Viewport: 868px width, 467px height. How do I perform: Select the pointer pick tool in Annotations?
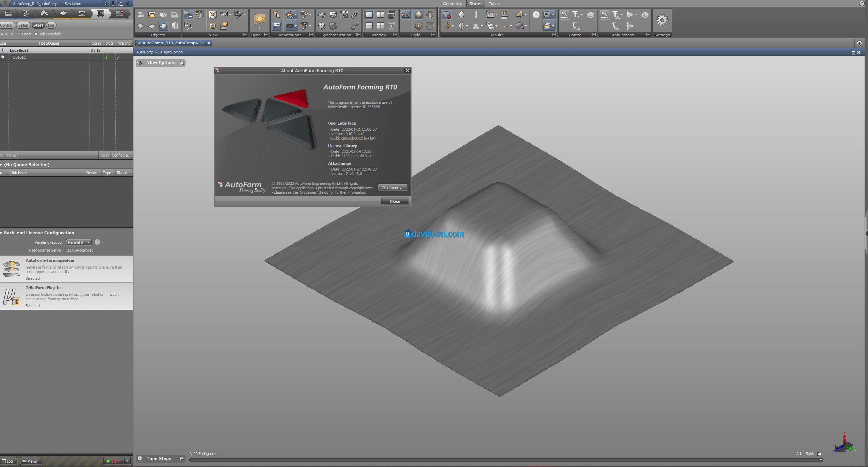pos(277,14)
